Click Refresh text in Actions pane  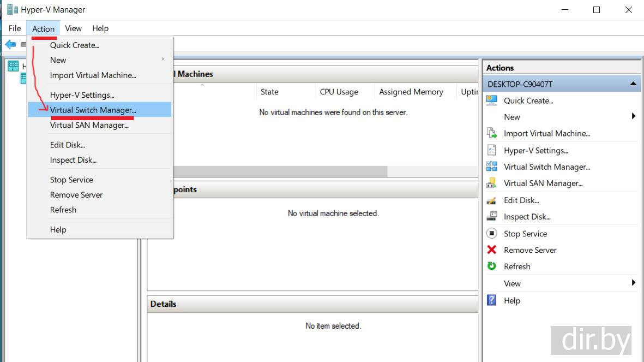click(517, 266)
